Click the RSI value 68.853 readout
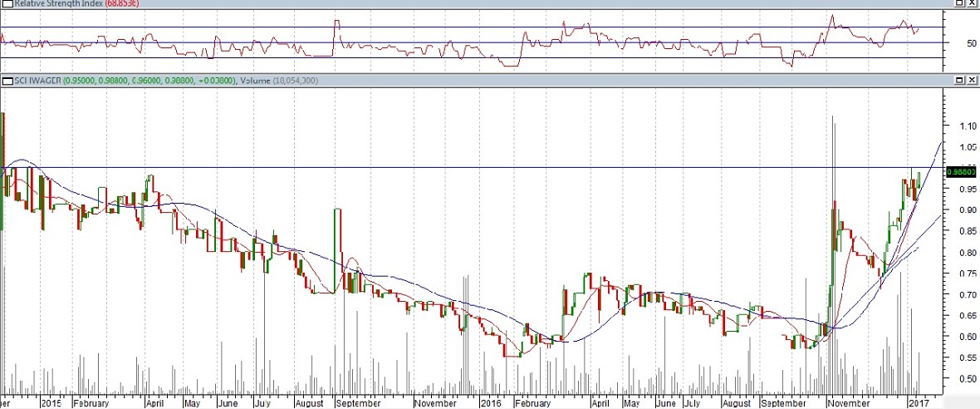This screenshot has height=409, width=980. click(x=122, y=4)
